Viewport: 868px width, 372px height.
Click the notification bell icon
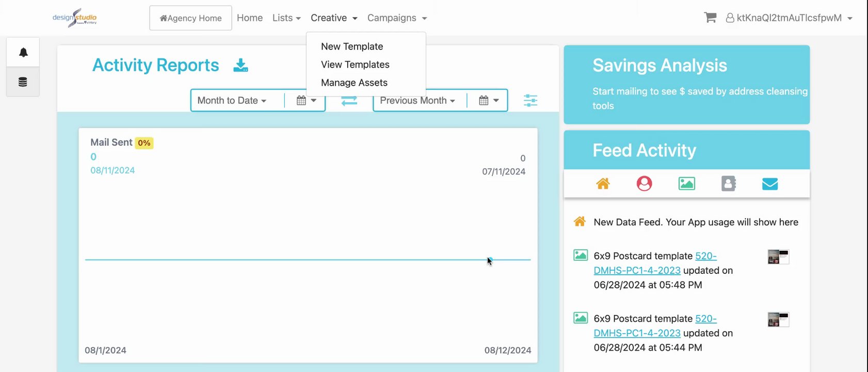[23, 52]
